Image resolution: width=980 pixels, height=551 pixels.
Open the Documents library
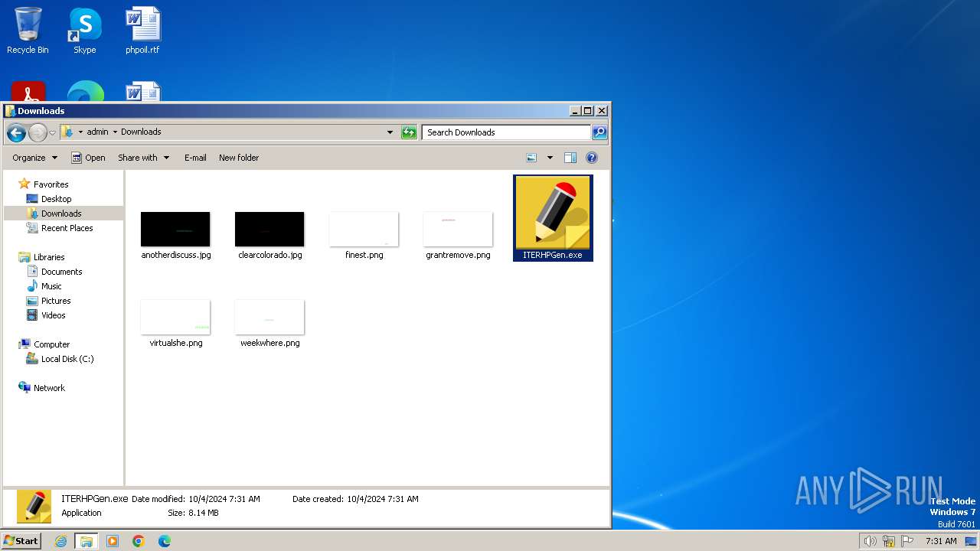[x=61, y=272]
